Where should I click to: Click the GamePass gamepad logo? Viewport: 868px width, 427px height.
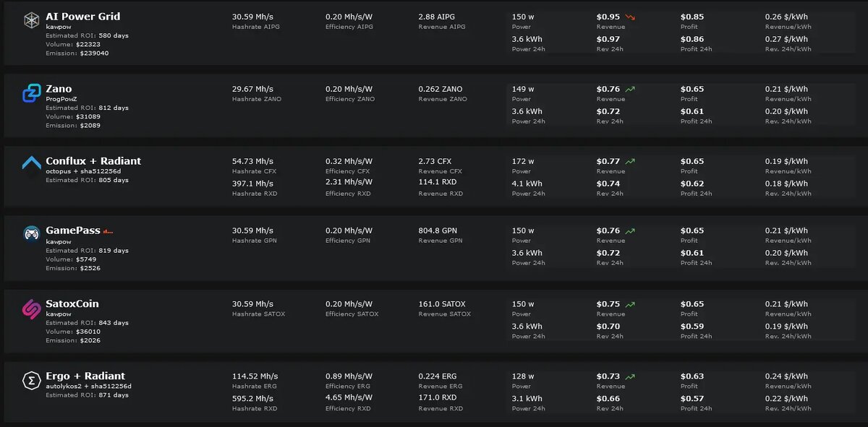tap(31, 235)
